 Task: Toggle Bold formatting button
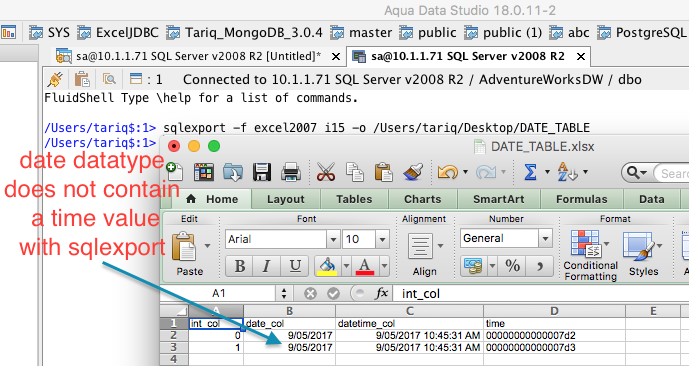click(239, 266)
